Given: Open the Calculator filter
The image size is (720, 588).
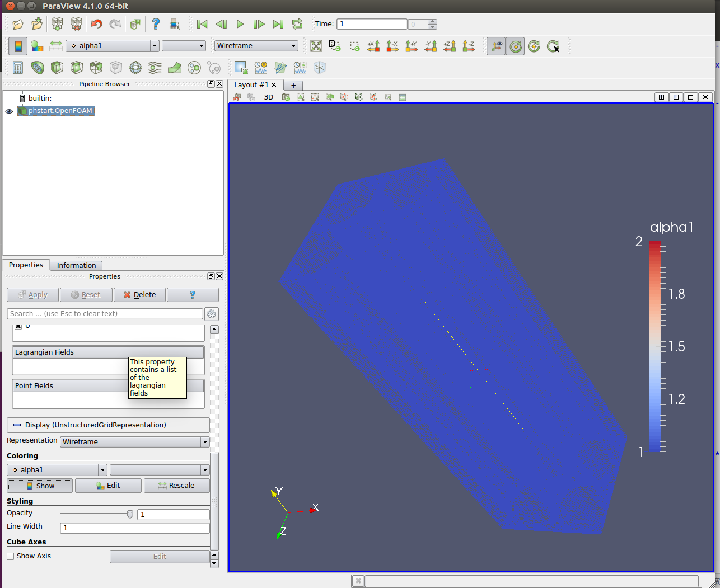Looking at the screenshot, I should point(18,68).
